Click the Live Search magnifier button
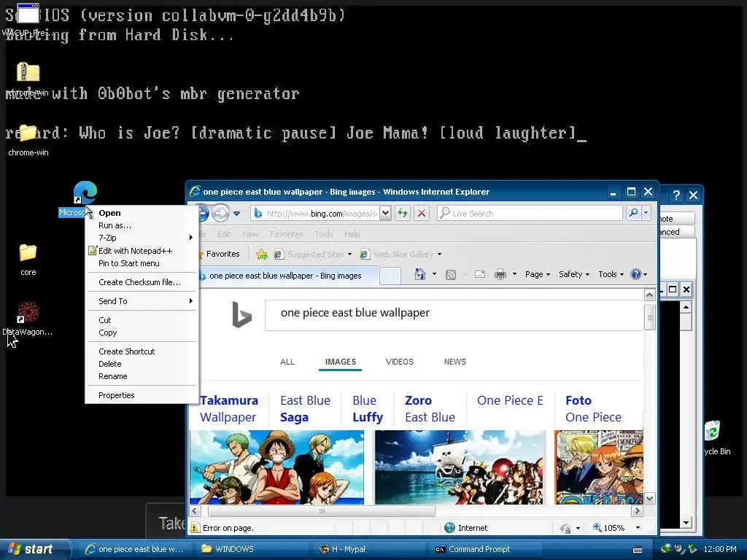This screenshot has width=747, height=560. point(634,214)
